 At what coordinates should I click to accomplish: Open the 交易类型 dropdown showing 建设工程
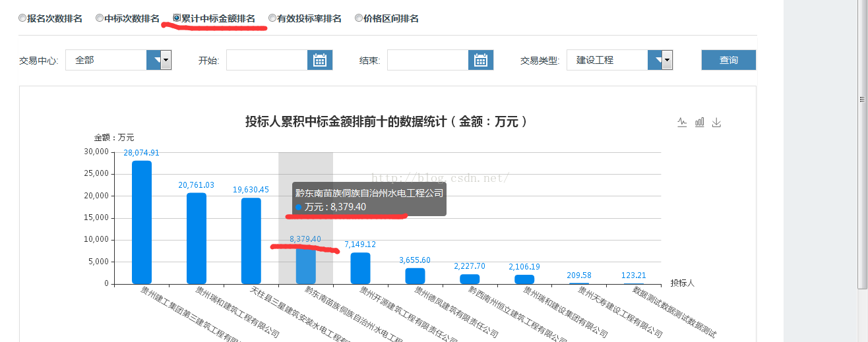click(x=619, y=60)
